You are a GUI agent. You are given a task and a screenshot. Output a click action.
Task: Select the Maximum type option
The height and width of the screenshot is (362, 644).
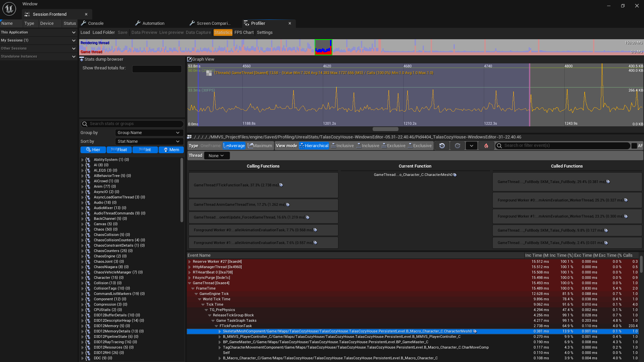click(x=260, y=145)
